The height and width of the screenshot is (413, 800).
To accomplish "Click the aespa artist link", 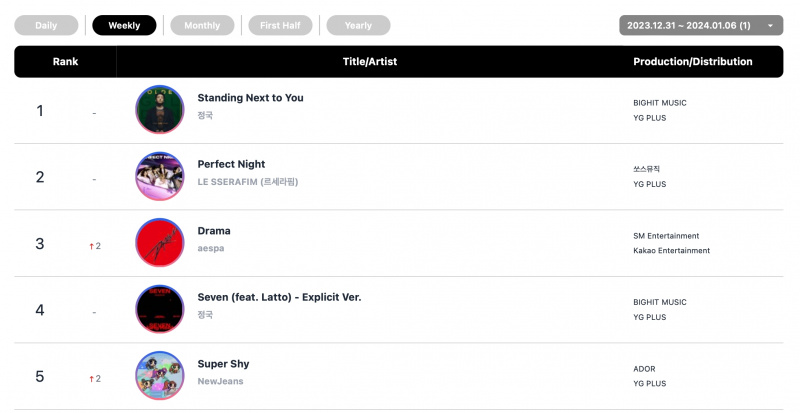I will click(211, 249).
